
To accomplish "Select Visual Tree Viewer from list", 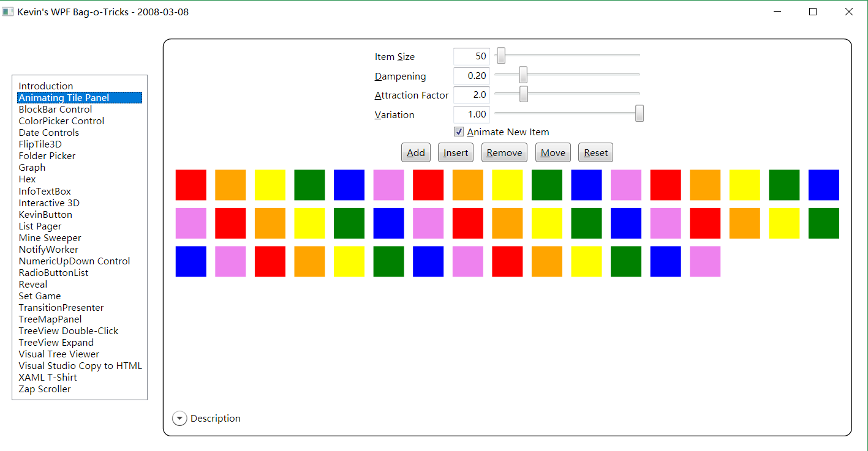I will point(59,354).
